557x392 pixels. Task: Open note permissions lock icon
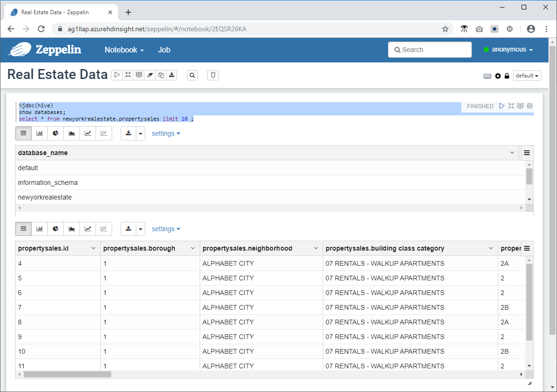507,76
